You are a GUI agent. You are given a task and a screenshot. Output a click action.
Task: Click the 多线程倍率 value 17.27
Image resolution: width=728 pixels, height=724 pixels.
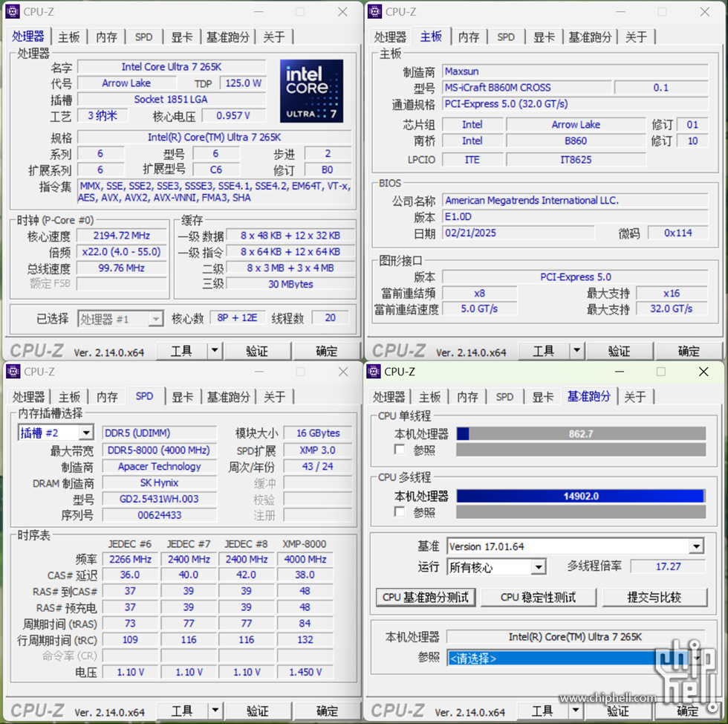click(668, 566)
